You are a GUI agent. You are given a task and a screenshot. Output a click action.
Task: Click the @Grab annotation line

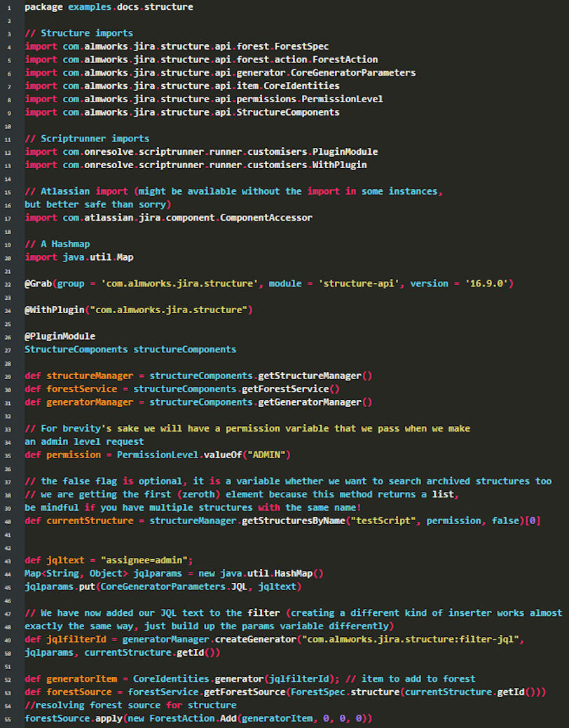[x=269, y=283]
